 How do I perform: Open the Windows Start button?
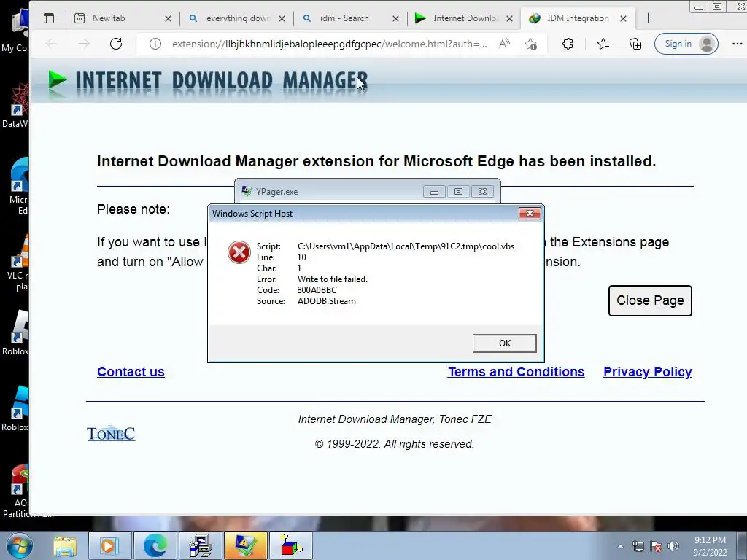[x=19, y=545]
